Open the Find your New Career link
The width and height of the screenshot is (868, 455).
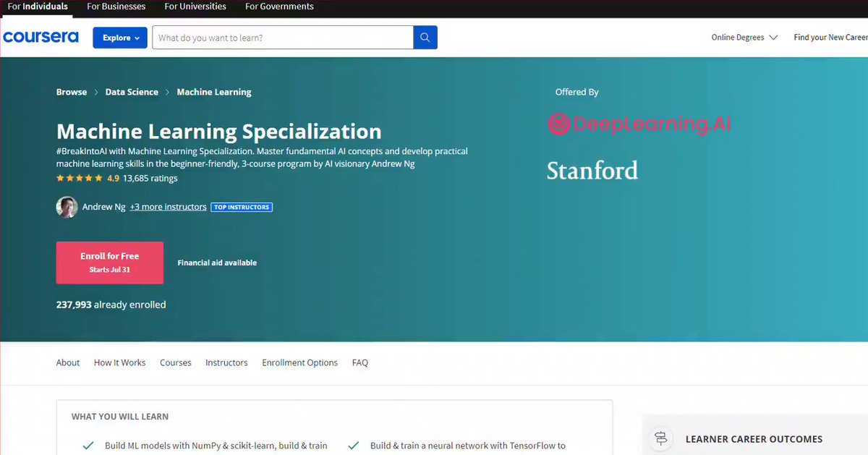click(x=830, y=38)
